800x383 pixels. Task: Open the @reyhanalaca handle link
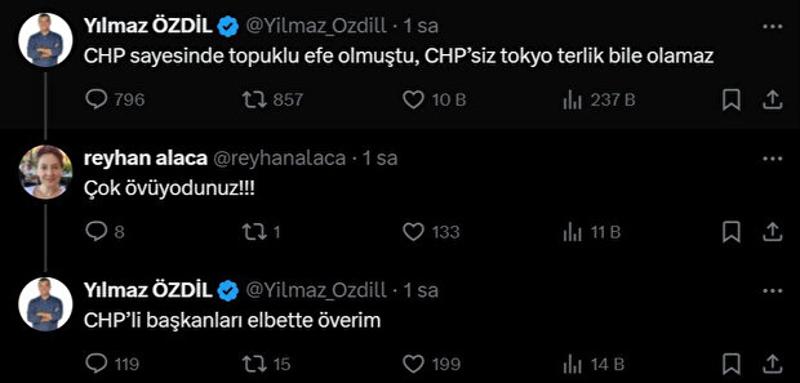(x=279, y=159)
